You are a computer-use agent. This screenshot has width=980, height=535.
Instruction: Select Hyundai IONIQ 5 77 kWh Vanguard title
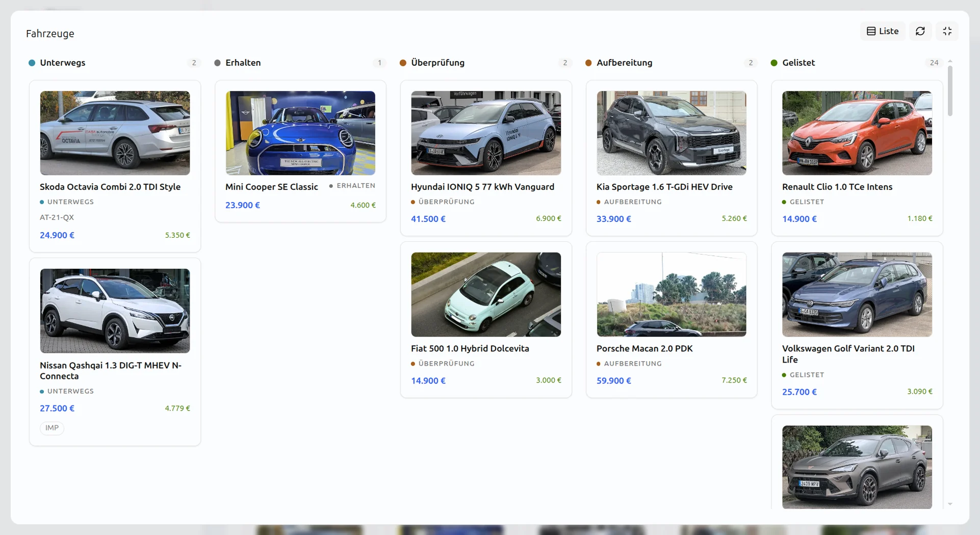click(482, 187)
